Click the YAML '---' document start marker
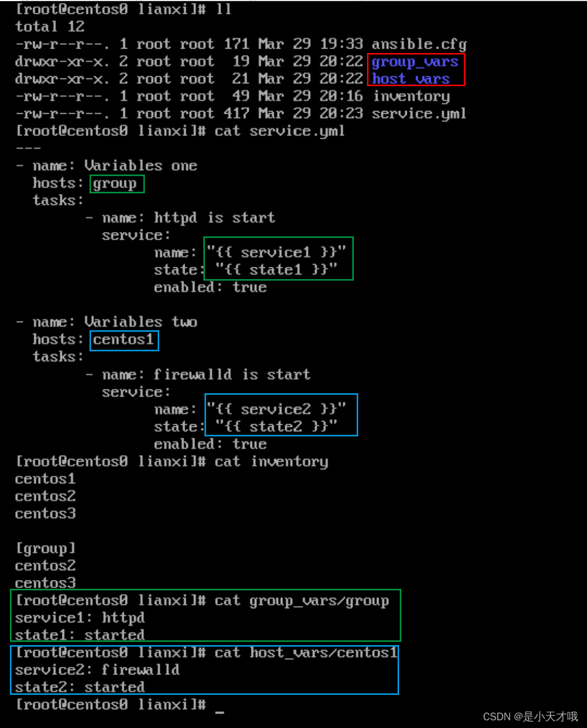The width and height of the screenshot is (587, 728). [28, 148]
